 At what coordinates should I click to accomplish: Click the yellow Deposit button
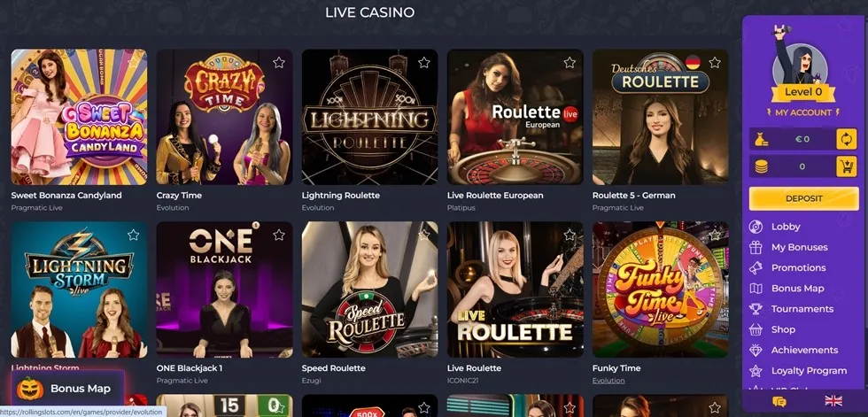[x=803, y=198]
